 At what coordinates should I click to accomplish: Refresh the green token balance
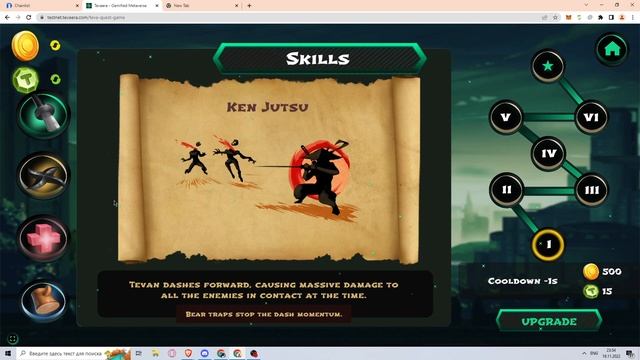click(x=55, y=79)
